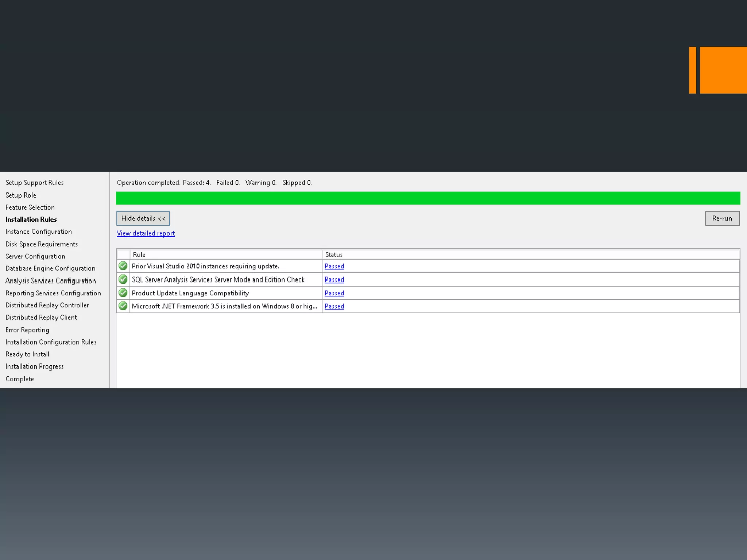Open Passed status for Product Update Language Compatibility
The width and height of the screenshot is (747, 560).
coord(334,293)
